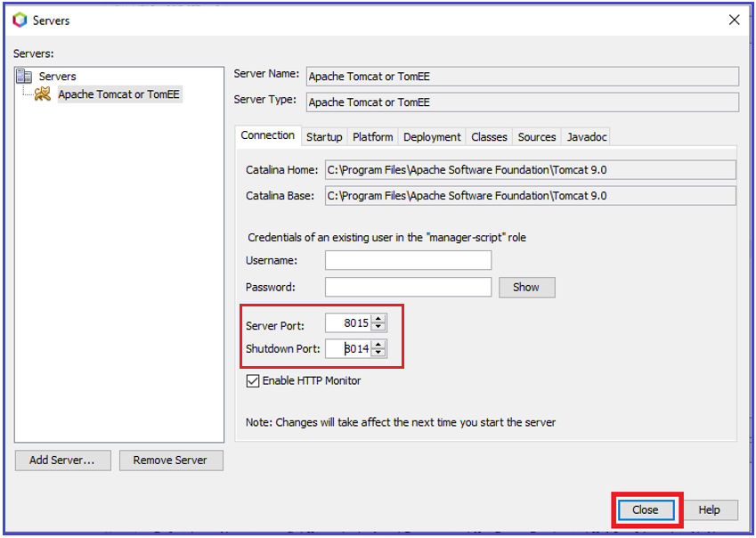
Task: Click the Server Name field
Action: pyautogui.click(x=522, y=77)
